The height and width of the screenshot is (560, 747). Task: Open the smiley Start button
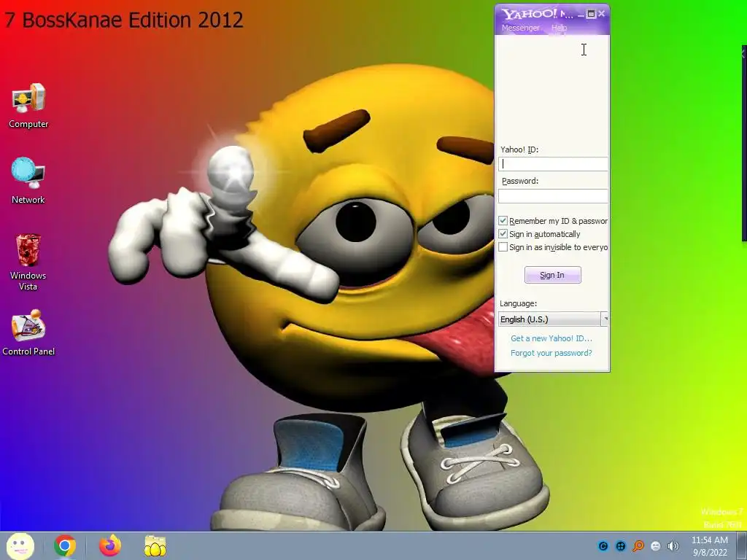20,545
